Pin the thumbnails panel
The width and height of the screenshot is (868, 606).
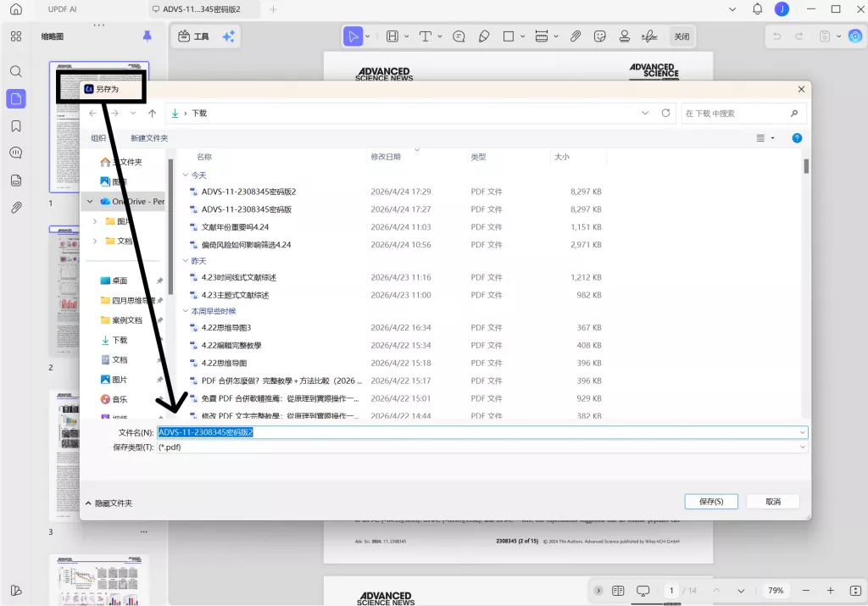(147, 36)
